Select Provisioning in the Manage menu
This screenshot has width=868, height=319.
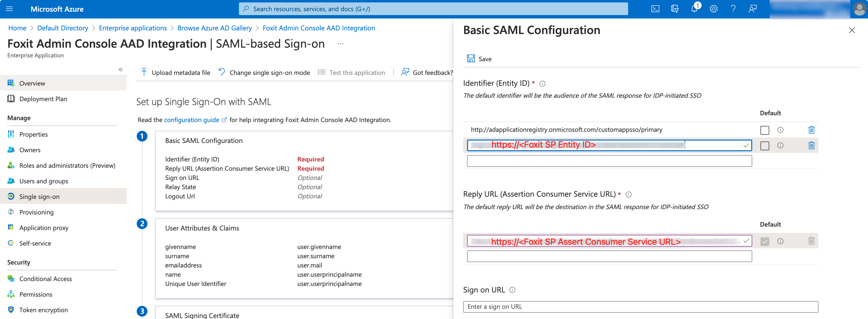tap(36, 212)
